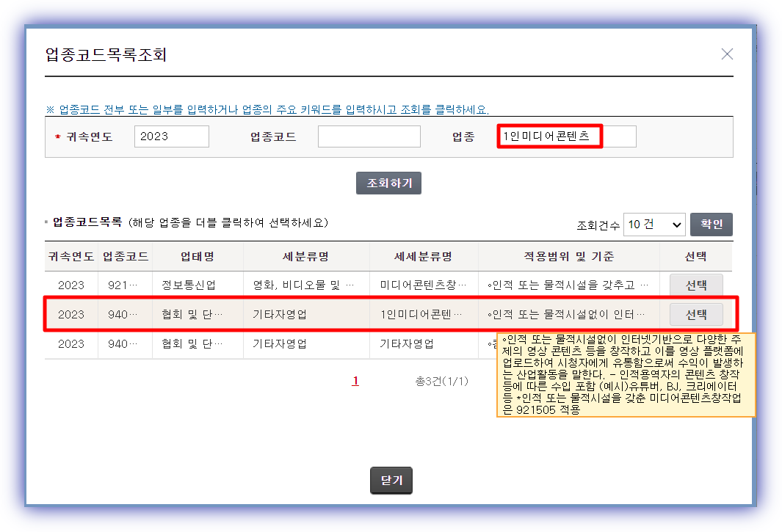Screen dimensions: 782x532
Task: Click the 조회하기 search button
Action: click(x=388, y=183)
